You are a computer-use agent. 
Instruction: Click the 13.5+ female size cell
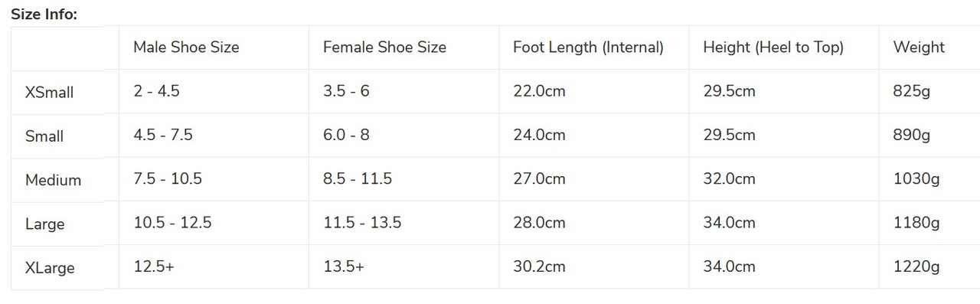click(x=344, y=267)
